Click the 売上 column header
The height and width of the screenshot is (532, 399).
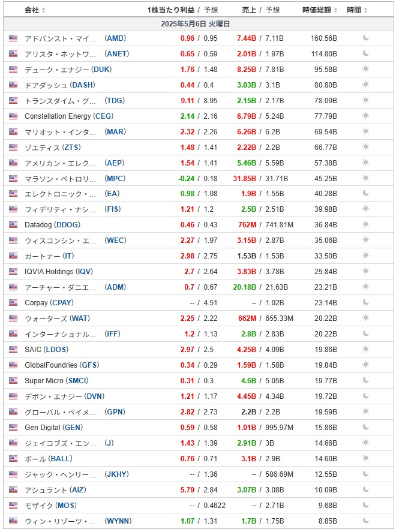click(248, 10)
